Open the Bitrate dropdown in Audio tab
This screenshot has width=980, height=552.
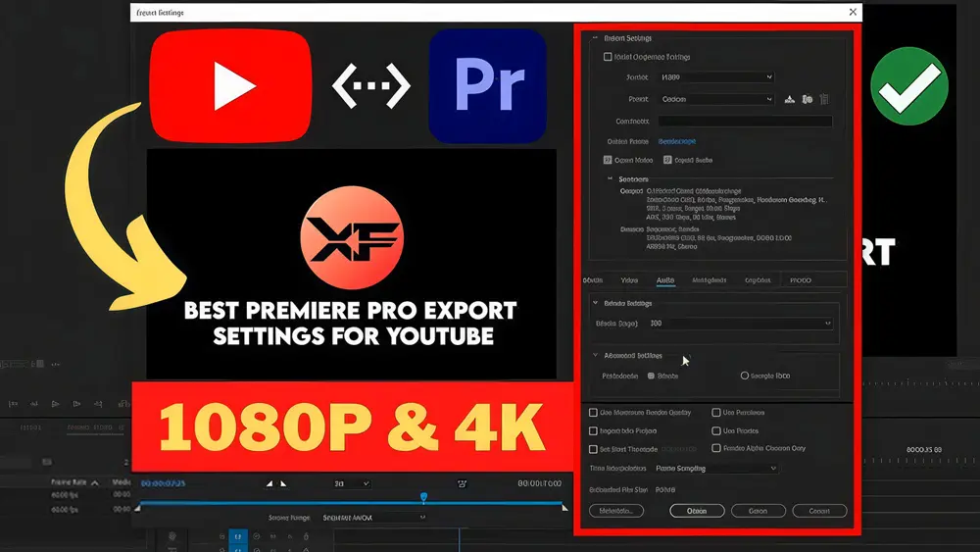(741, 324)
